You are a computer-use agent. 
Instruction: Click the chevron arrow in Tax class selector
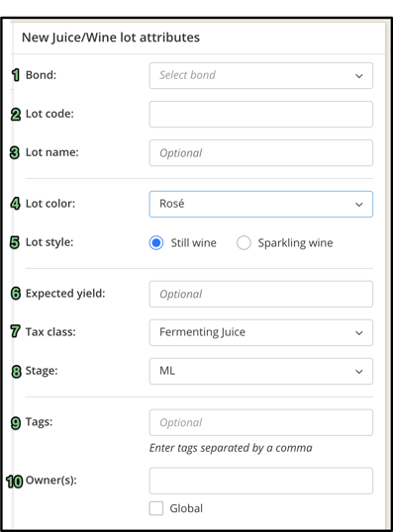(359, 333)
